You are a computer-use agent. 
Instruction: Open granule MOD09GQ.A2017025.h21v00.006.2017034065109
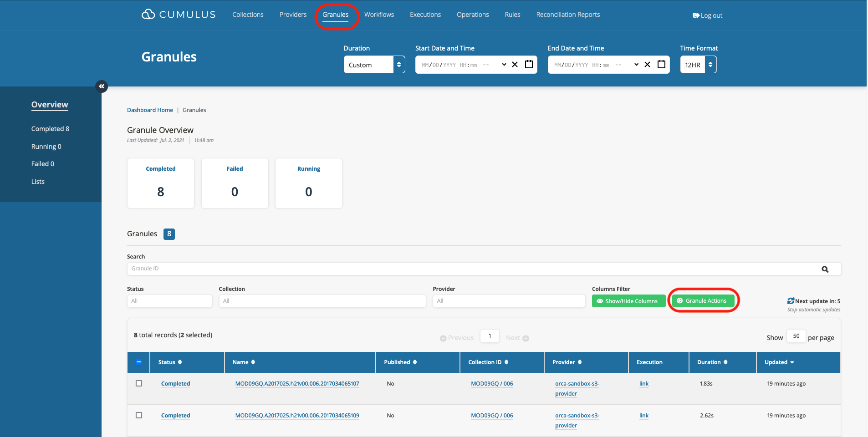[297, 416]
